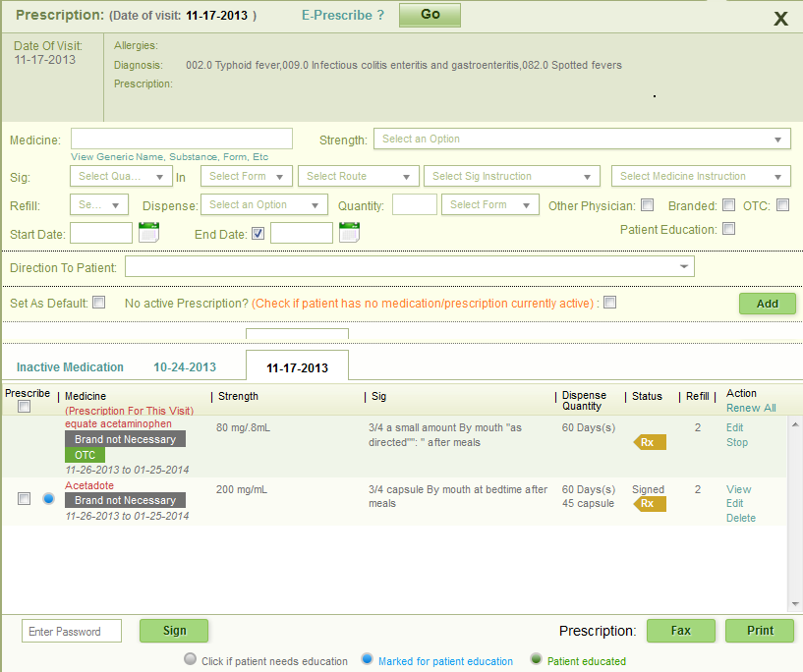Focus the Enter Password field
The width and height of the screenshot is (803, 672).
[x=72, y=631]
